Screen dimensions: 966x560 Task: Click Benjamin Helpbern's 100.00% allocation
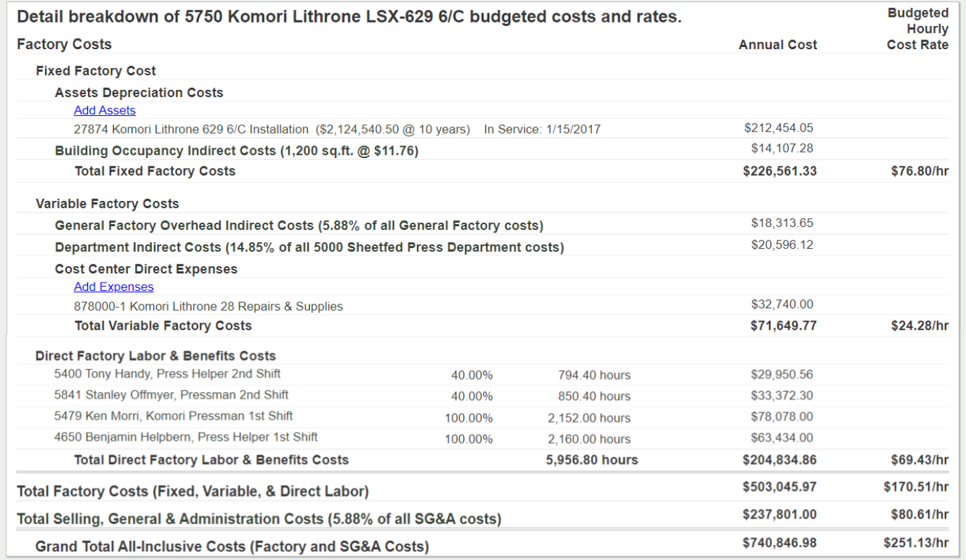coord(469,439)
